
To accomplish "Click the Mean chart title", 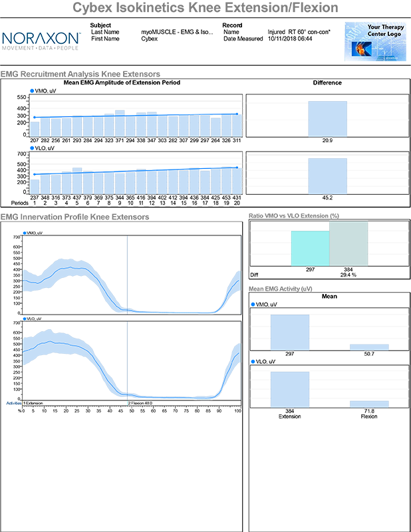I will pos(329,296).
